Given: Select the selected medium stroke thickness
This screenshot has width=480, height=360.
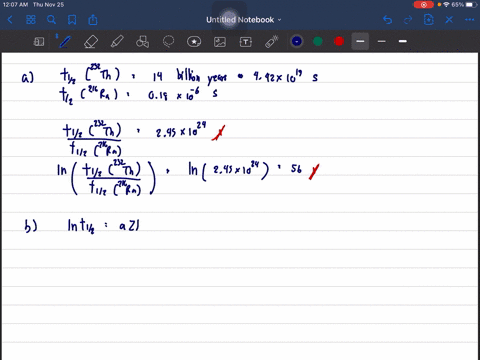Looking at the screenshot, I should point(360,41).
